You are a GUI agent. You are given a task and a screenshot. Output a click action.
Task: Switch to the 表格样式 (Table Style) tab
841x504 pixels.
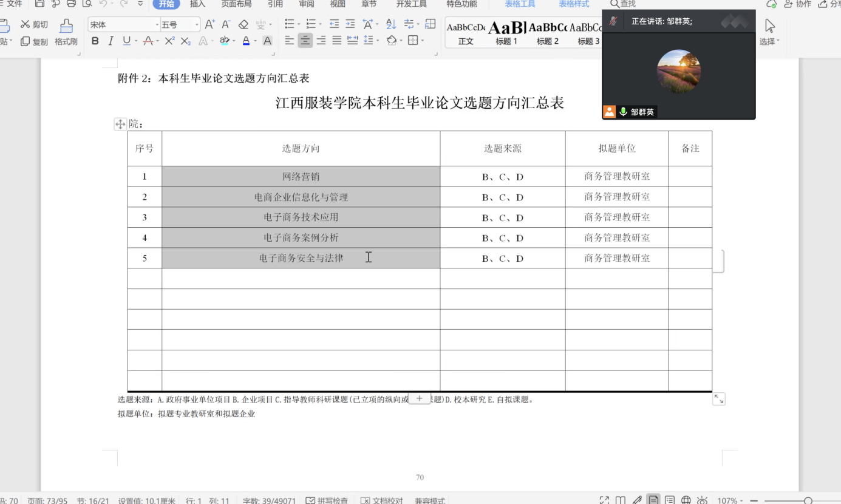point(574,4)
